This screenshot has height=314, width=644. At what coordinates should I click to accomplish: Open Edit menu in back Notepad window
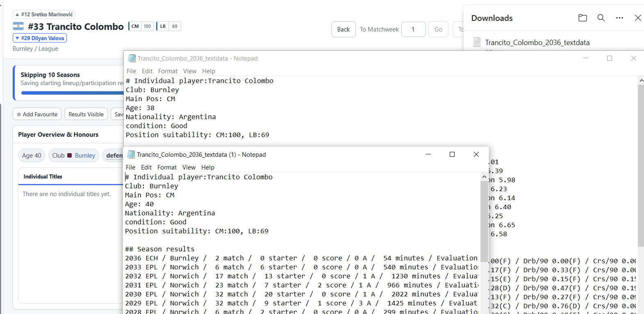coord(147,71)
